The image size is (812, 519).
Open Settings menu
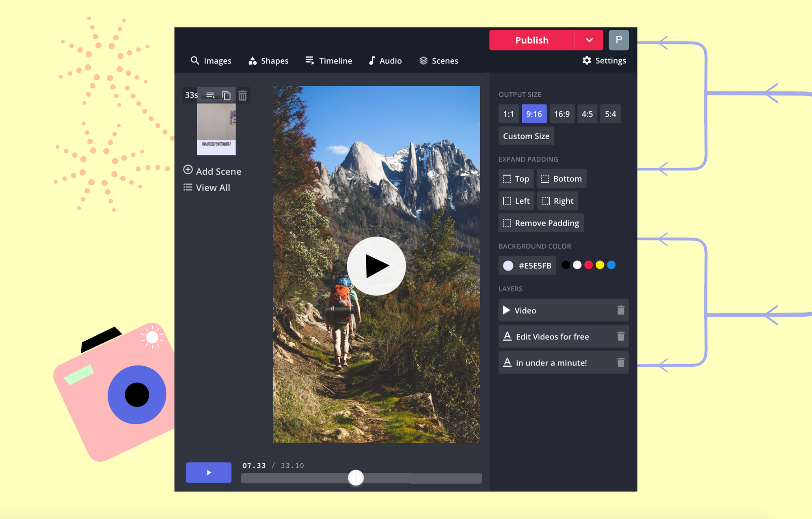604,61
